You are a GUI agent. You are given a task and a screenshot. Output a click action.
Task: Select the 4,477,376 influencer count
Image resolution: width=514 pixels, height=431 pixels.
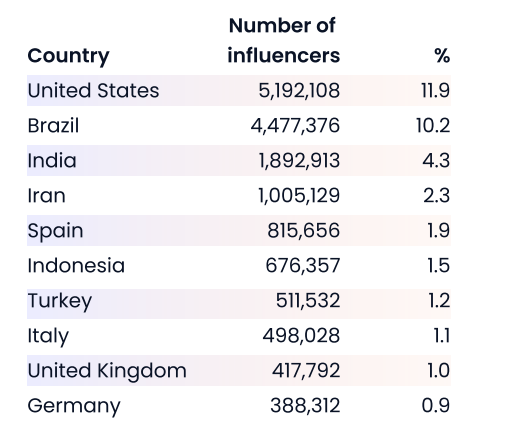pyautogui.click(x=295, y=126)
